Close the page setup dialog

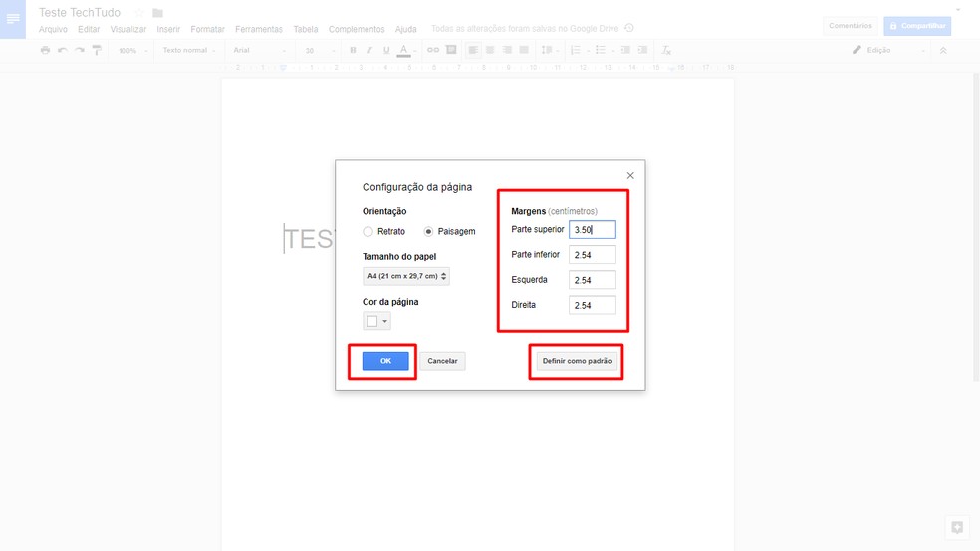tap(630, 175)
